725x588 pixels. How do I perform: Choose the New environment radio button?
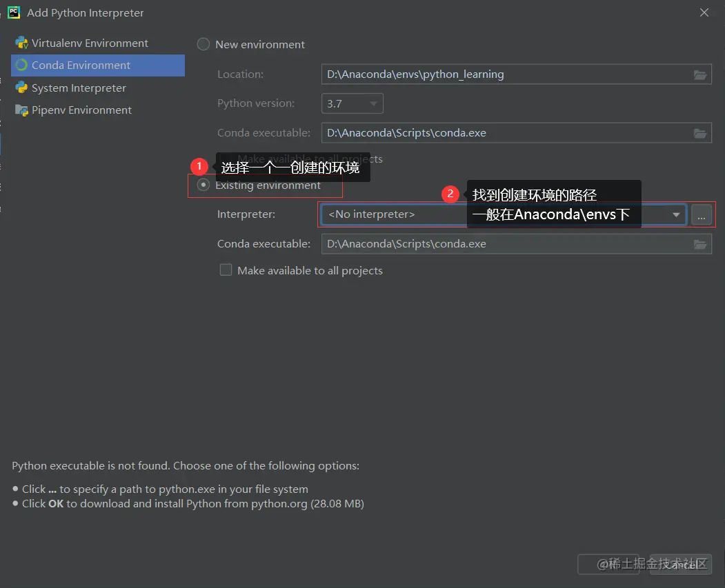(203, 44)
